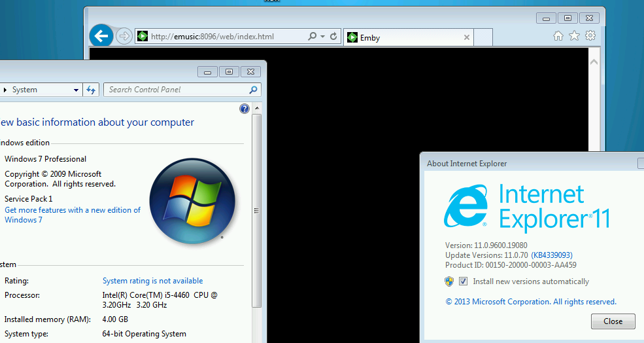Open 'Get more features with a new edition' link

click(x=73, y=215)
